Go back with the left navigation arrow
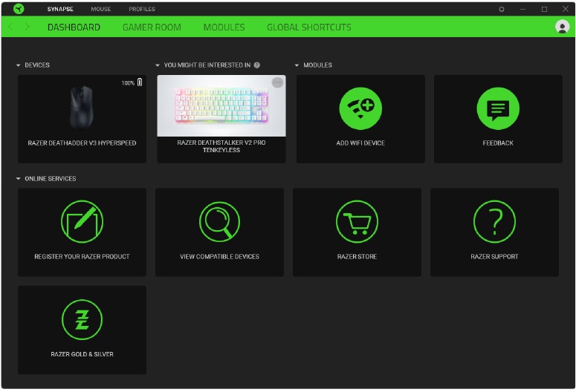 (10, 27)
